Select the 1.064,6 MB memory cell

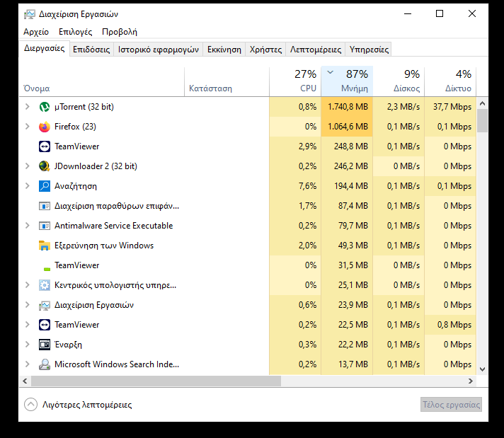347,127
